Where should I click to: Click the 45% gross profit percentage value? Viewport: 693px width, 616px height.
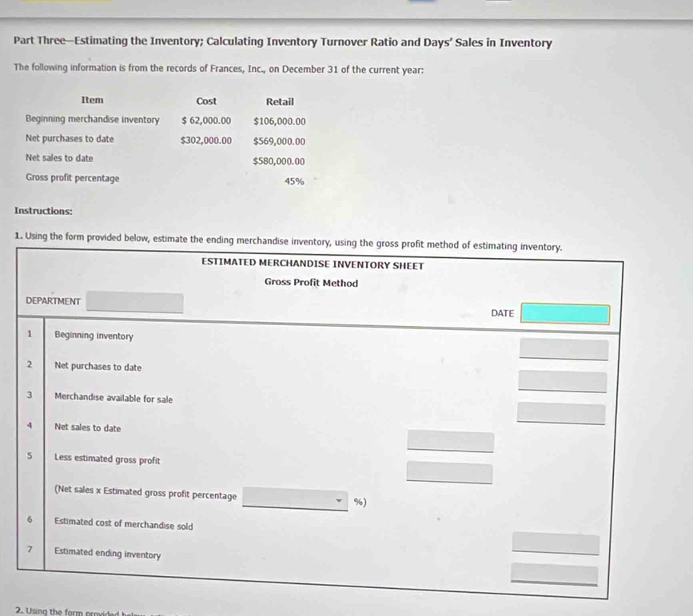coord(294,181)
